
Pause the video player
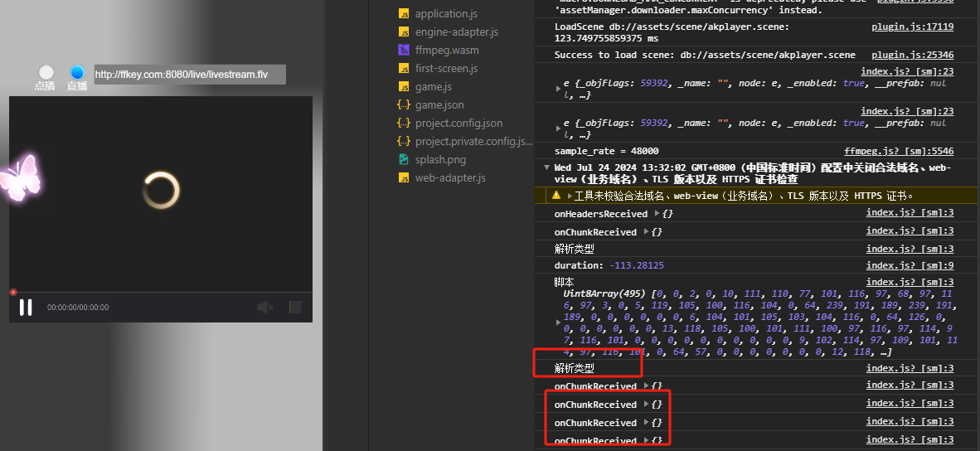(26, 307)
